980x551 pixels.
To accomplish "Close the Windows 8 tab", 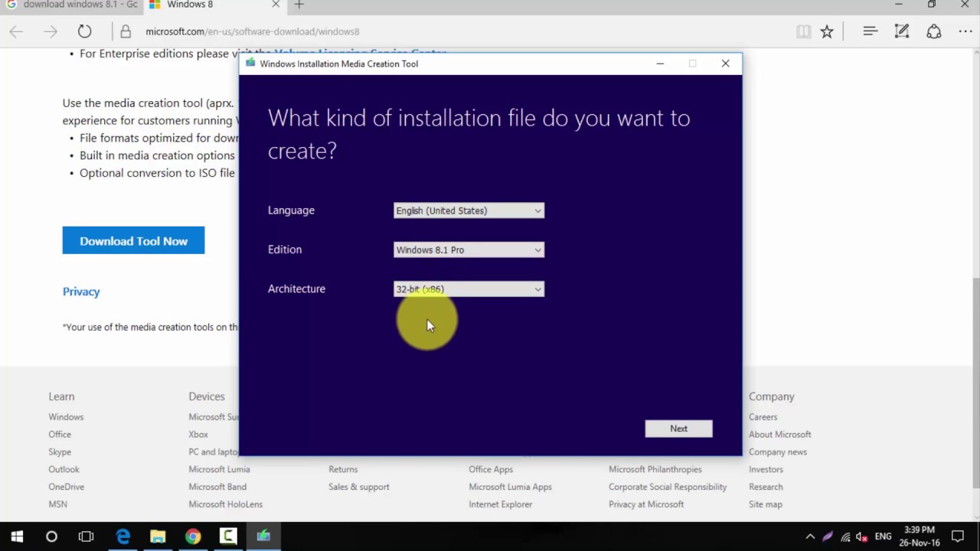I will pyautogui.click(x=276, y=5).
